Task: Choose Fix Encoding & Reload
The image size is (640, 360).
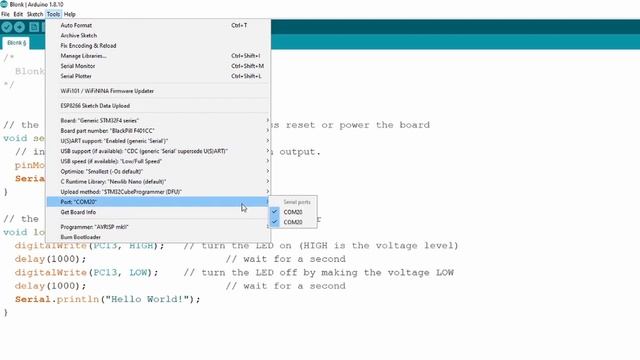Action: pyautogui.click(x=158, y=46)
